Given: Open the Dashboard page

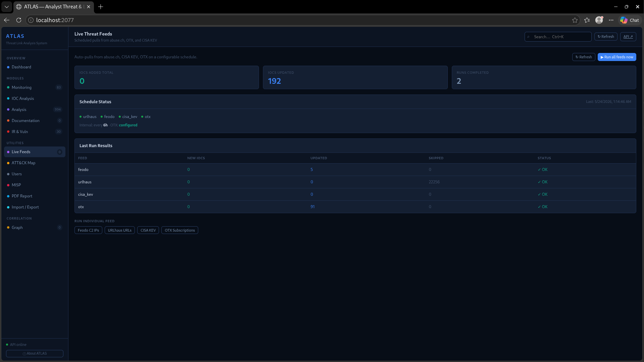Looking at the screenshot, I should click(35, 67).
